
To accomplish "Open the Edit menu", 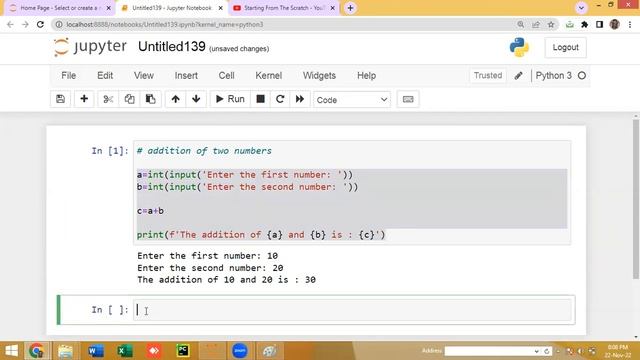I will (x=105, y=76).
